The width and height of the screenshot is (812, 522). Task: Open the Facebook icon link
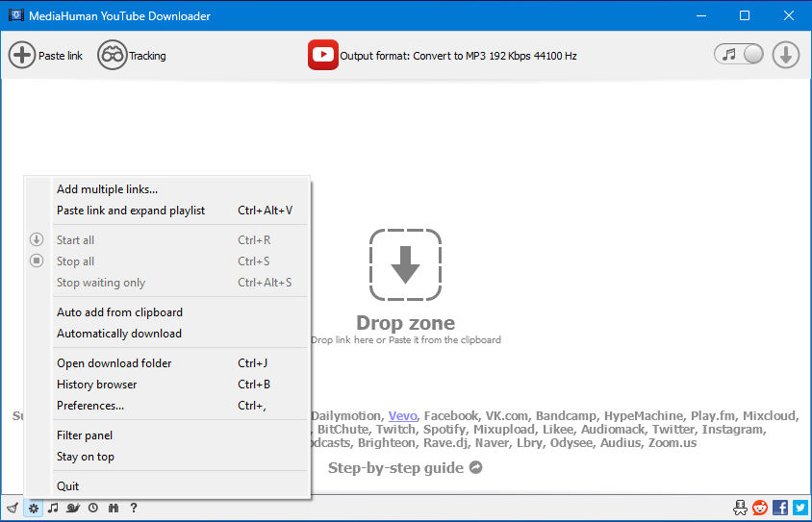(x=780, y=508)
